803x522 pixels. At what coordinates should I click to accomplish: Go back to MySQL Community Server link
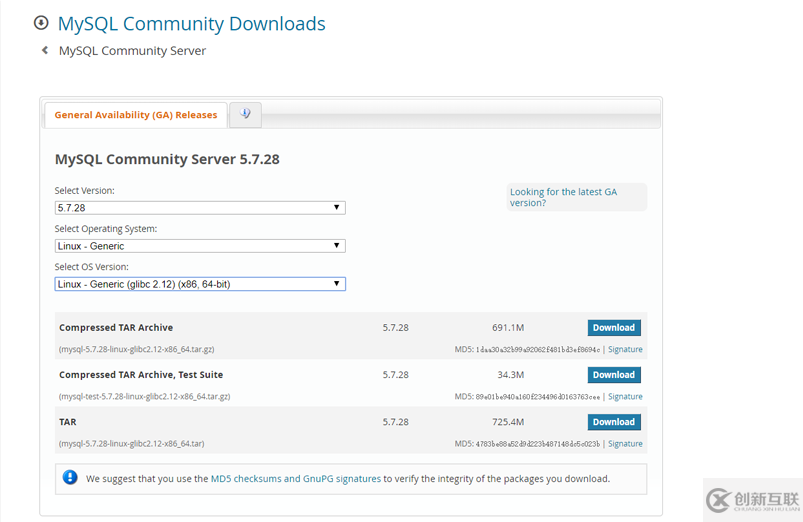pos(132,51)
